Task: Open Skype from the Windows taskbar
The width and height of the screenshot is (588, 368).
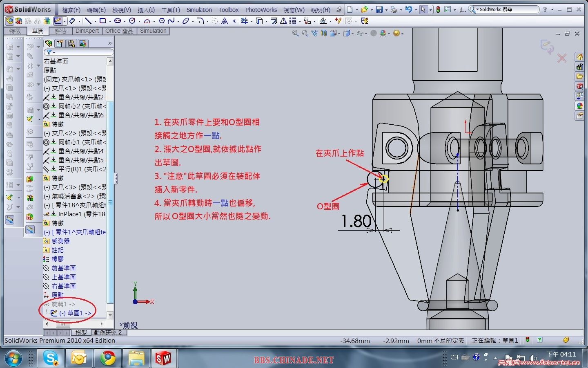Action: point(51,359)
